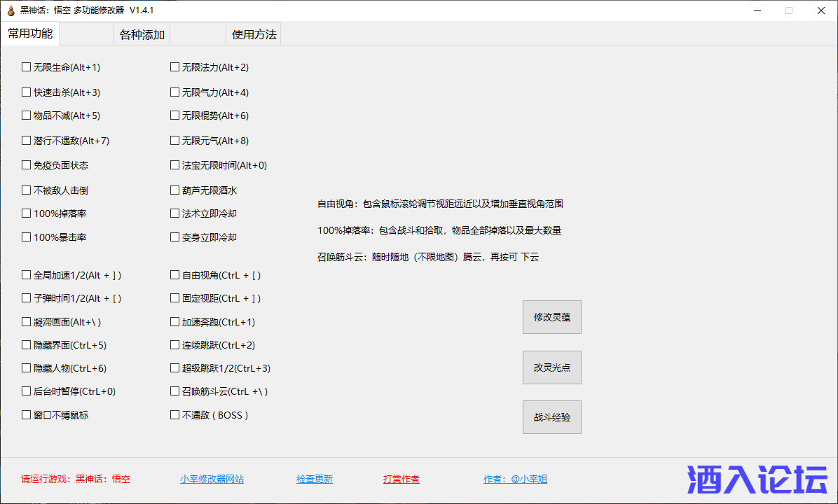Click the 自由视角 description line

point(441,204)
